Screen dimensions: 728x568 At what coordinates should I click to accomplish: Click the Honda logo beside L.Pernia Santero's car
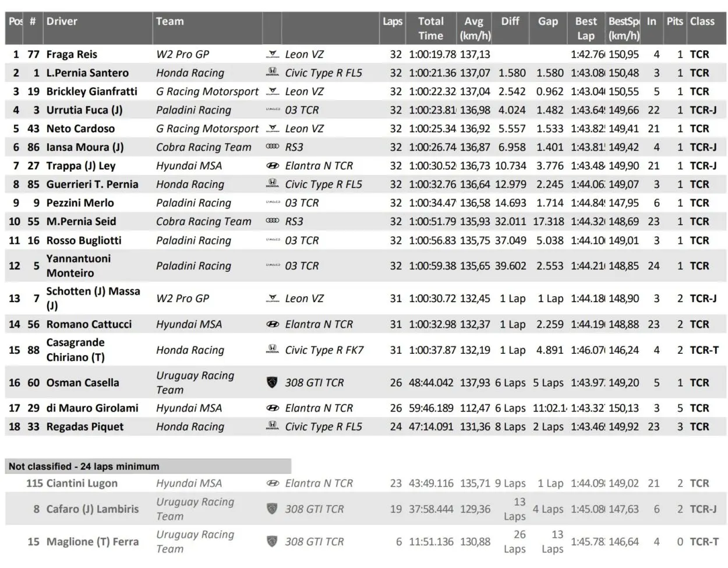(x=272, y=73)
